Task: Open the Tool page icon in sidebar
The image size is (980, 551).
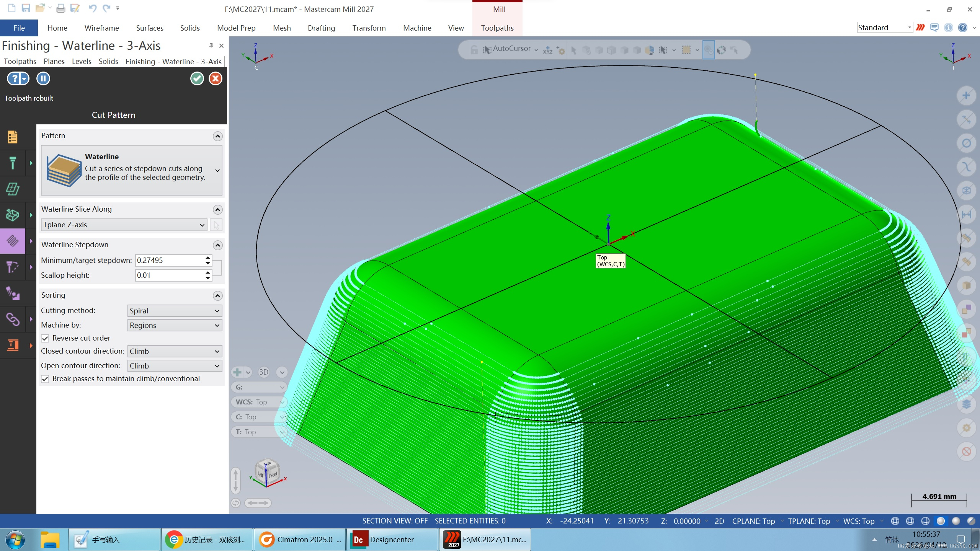Action: click(x=13, y=163)
